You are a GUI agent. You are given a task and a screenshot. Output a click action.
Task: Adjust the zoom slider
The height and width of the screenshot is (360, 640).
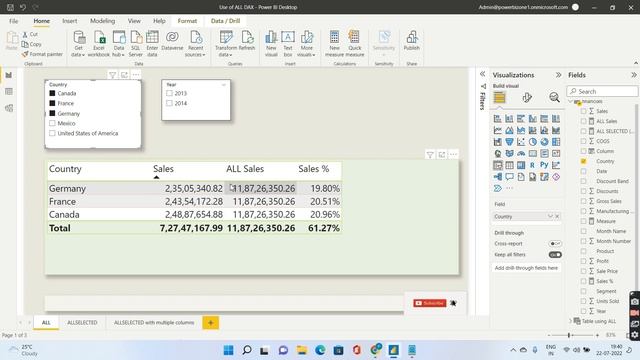tap(569, 335)
